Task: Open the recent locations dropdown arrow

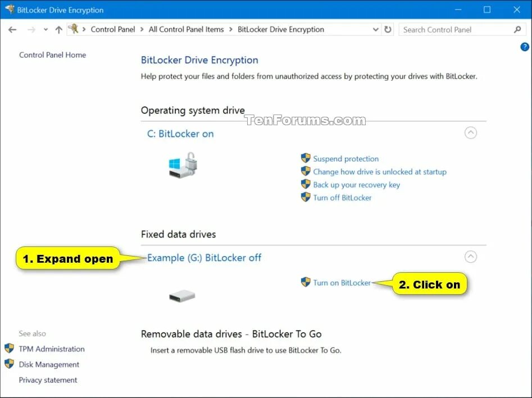Action: 46,30
